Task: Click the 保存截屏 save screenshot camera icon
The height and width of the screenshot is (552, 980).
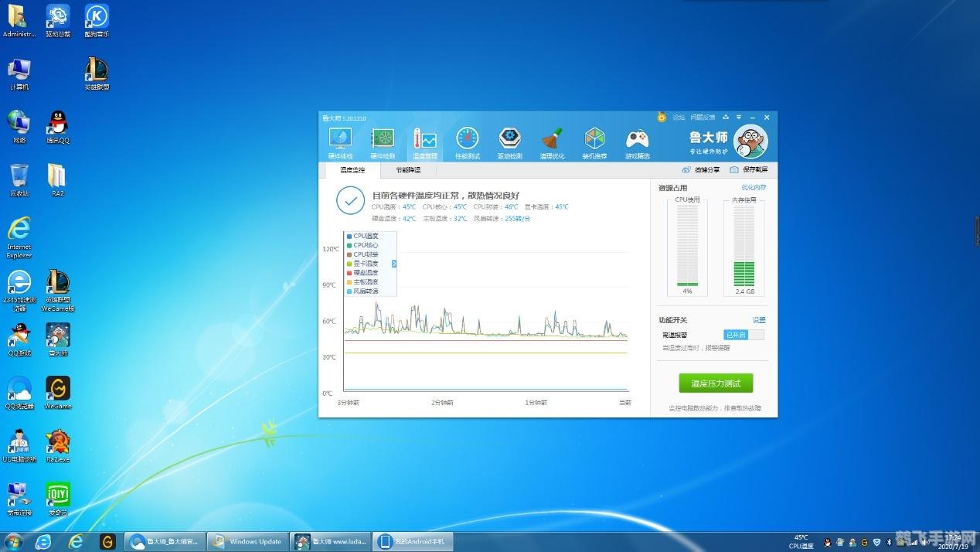Action: [x=749, y=170]
